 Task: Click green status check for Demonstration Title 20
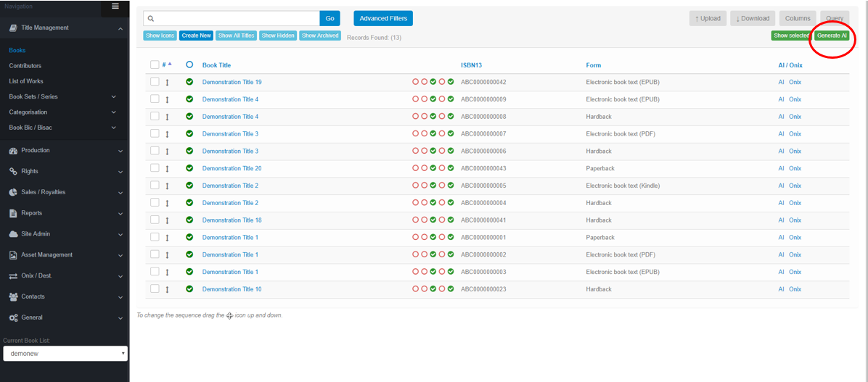(x=189, y=168)
